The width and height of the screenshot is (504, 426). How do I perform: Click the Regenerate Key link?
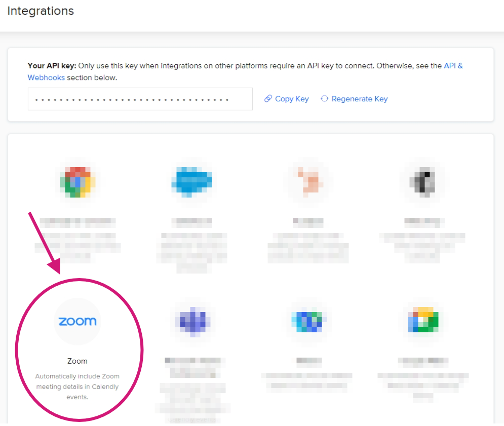click(359, 99)
